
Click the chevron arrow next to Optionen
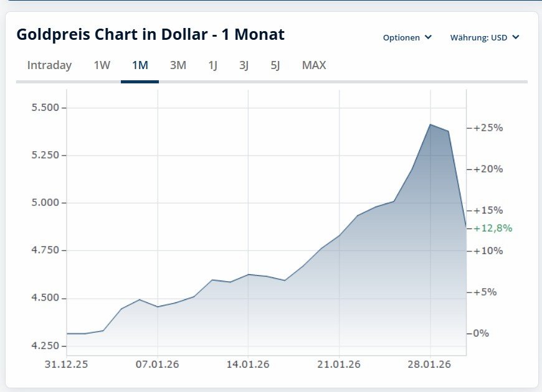[428, 37]
